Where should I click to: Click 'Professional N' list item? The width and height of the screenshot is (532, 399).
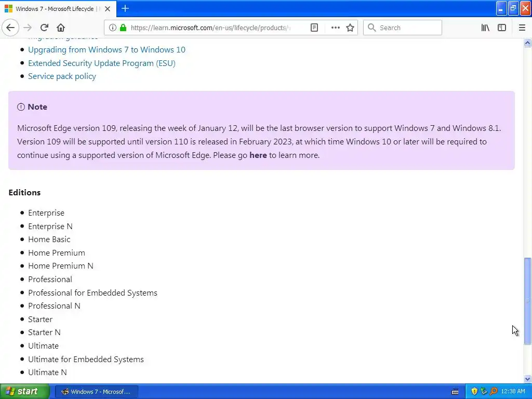(54, 306)
